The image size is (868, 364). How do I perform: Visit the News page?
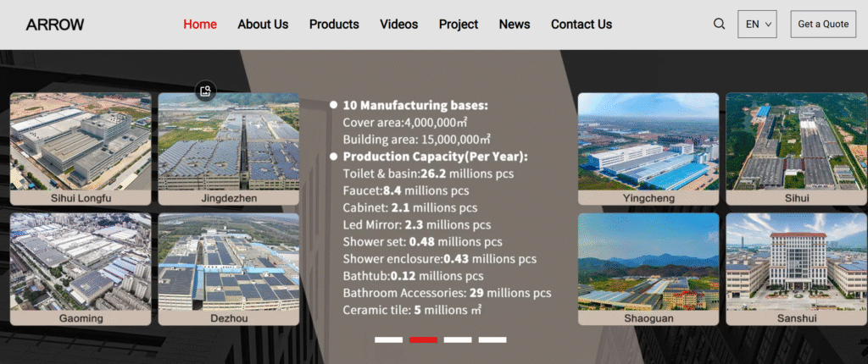point(515,24)
